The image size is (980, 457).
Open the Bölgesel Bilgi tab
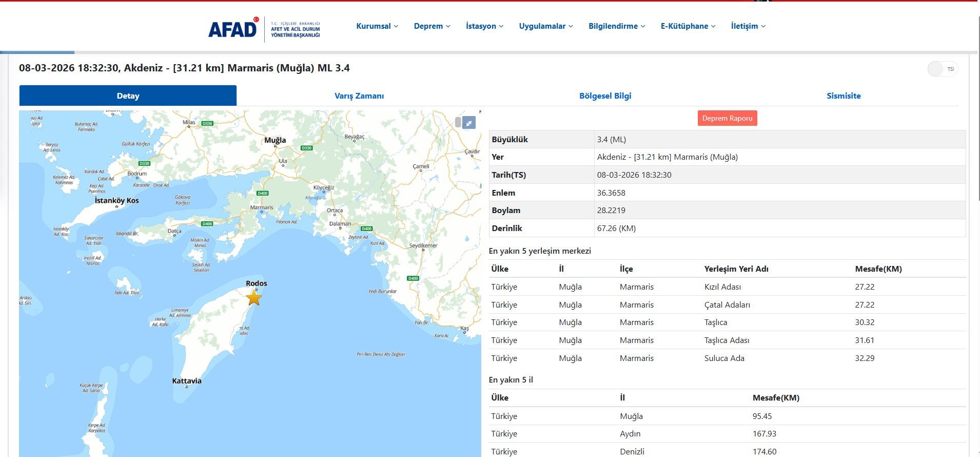click(605, 96)
